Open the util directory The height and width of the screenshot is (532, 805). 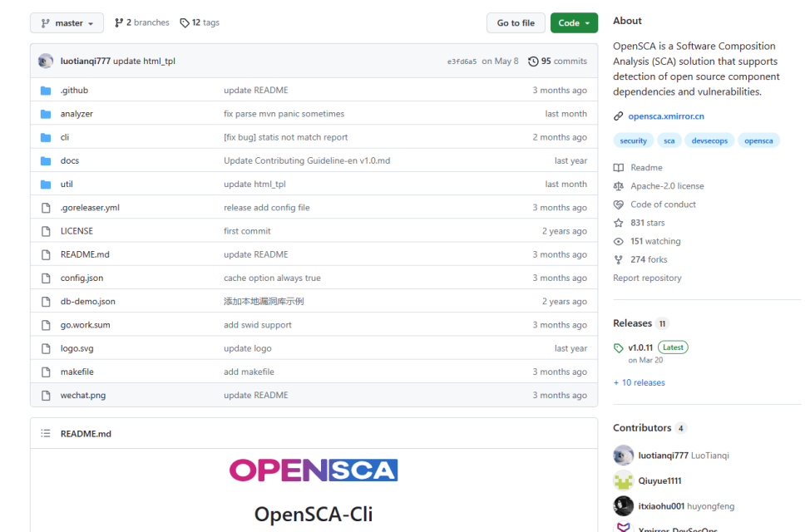[x=67, y=185]
